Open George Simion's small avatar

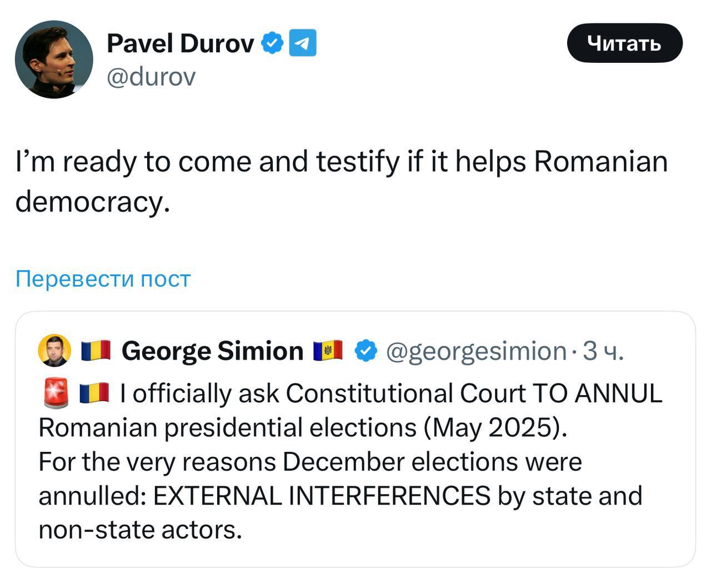click(x=54, y=351)
